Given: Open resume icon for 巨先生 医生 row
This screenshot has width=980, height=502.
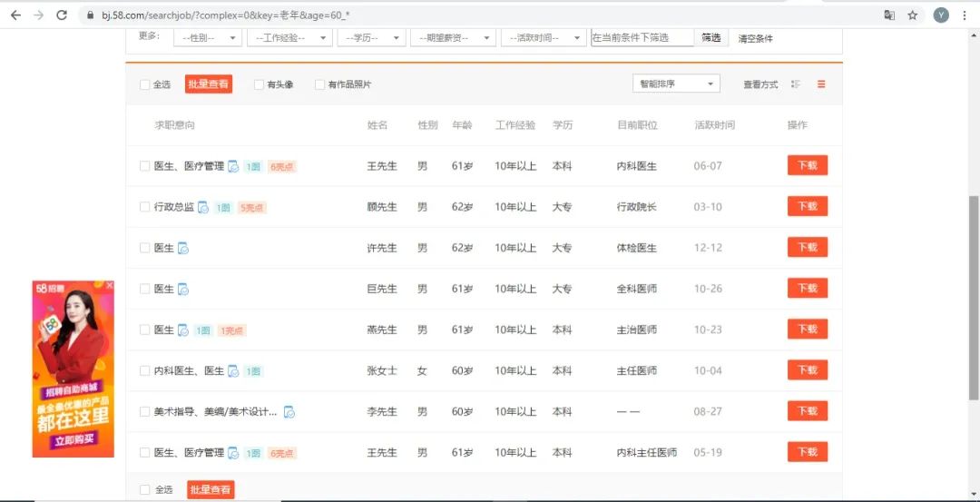Looking at the screenshot, I should (x=183, y=289).
